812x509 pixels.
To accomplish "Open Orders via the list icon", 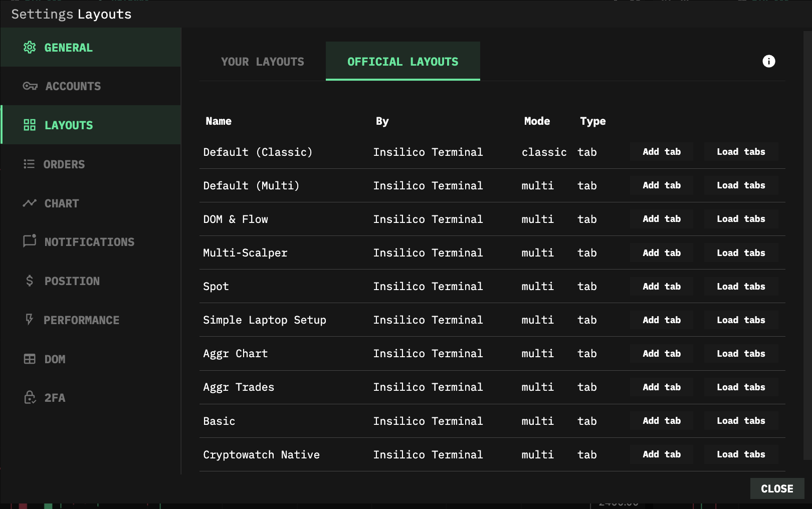I will coord(29,164).
